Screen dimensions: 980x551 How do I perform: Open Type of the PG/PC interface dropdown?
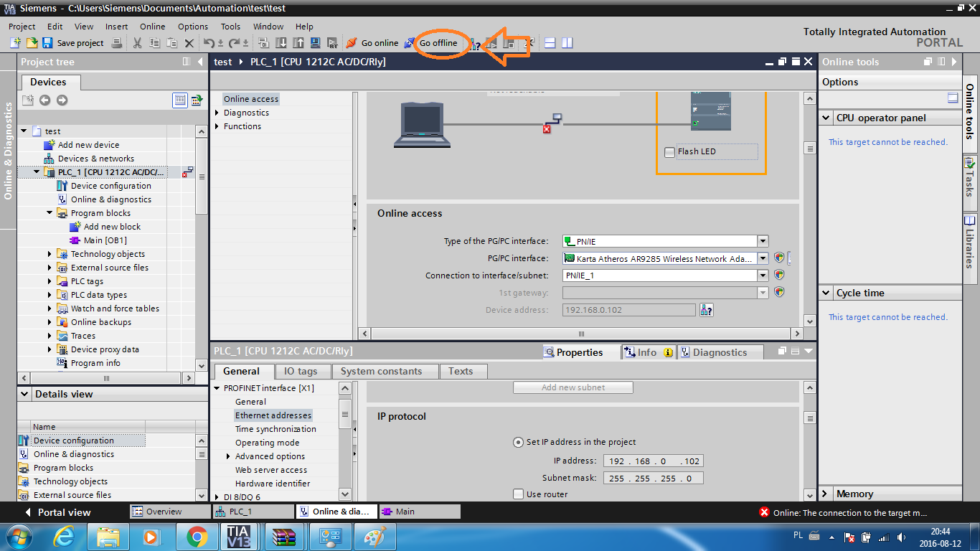pos(763,242)
